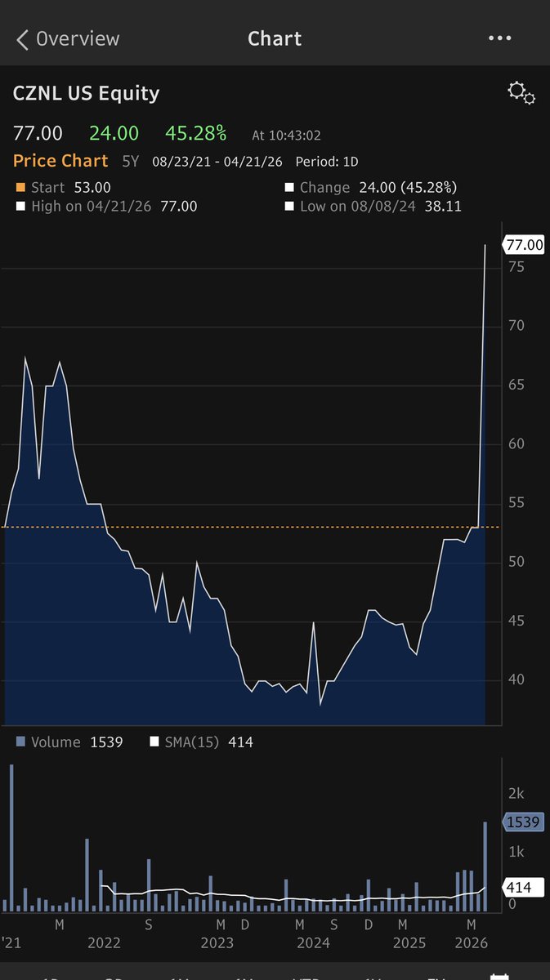550x980 pixels.
Task: Tap the 77.00 price axis flag
Action: pos(522,244)
